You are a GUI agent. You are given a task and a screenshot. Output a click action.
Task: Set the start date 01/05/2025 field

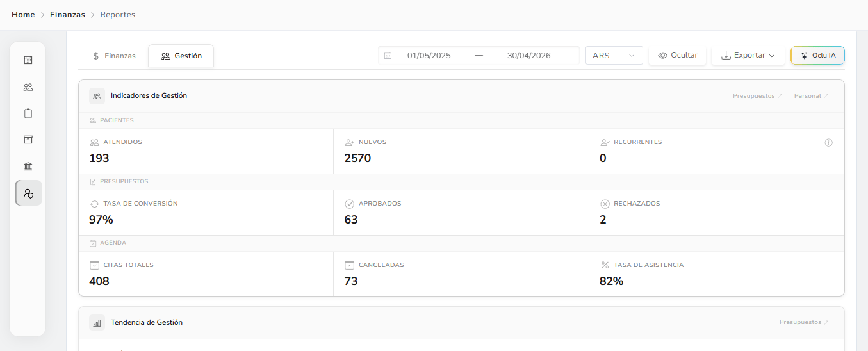429,56
